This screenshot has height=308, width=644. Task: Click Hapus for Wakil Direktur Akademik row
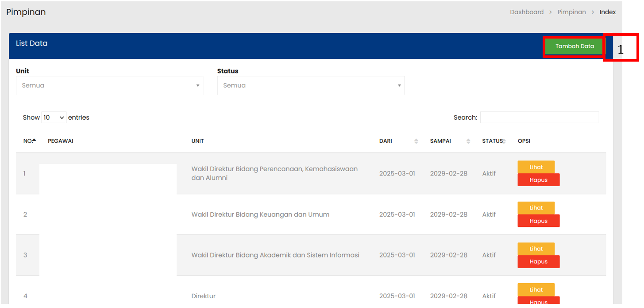coord(538,262)
